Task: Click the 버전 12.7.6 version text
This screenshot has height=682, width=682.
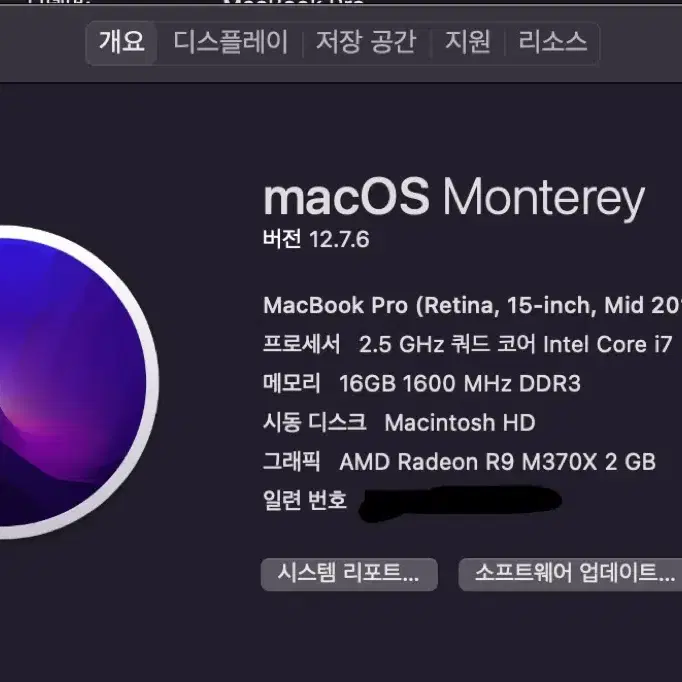Action: click(x=316, y=239)
